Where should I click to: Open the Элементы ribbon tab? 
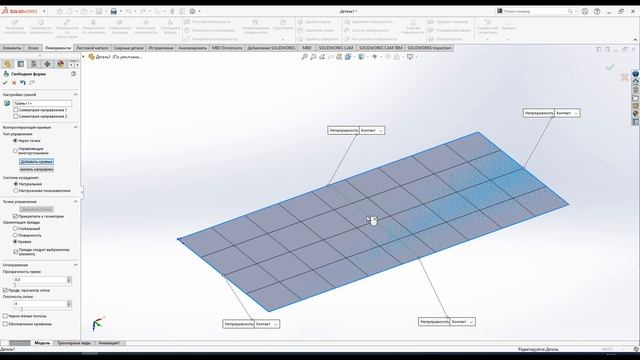click(12, 48)
